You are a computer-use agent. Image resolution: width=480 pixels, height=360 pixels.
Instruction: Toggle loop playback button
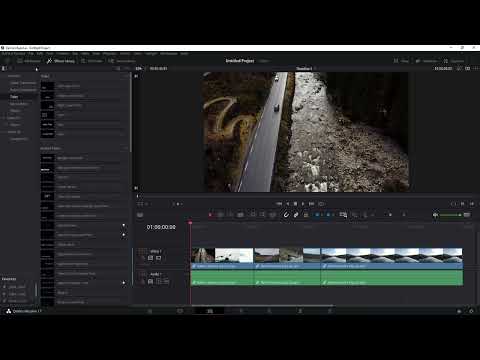321,204
